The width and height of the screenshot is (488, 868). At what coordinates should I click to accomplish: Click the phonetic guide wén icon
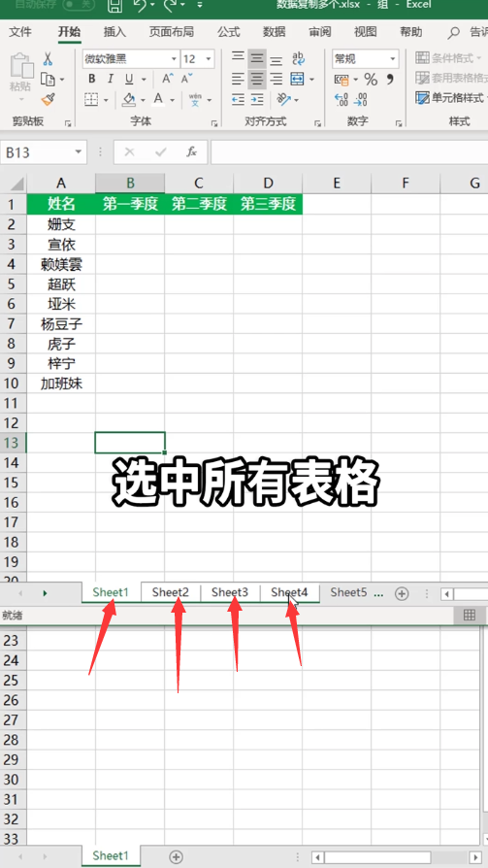pyautogui.click(x=195, y=100)
